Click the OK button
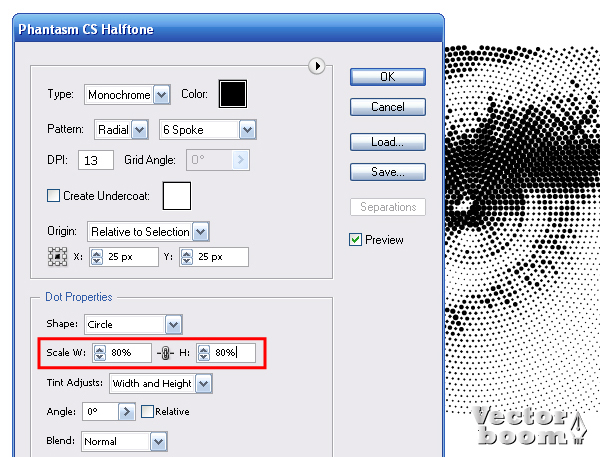Screen dimensions: 600x457 pos(388,77)
